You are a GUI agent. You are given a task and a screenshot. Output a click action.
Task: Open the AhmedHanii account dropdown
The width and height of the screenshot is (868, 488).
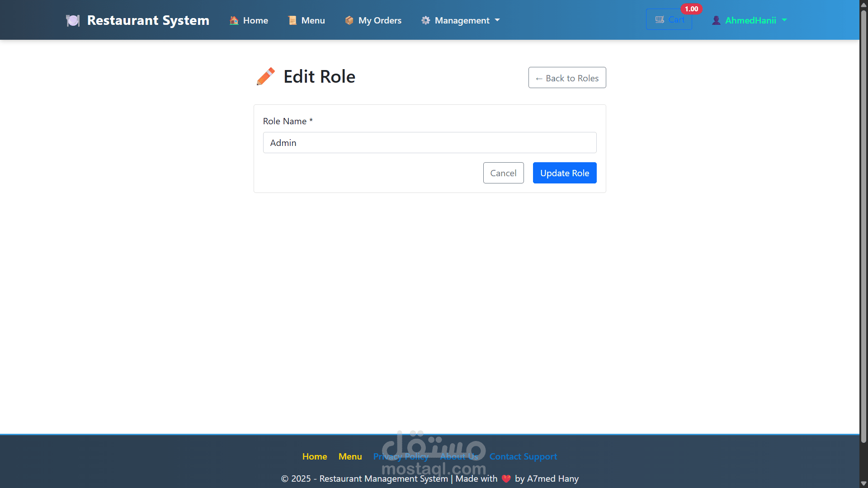tap(750, 20)
